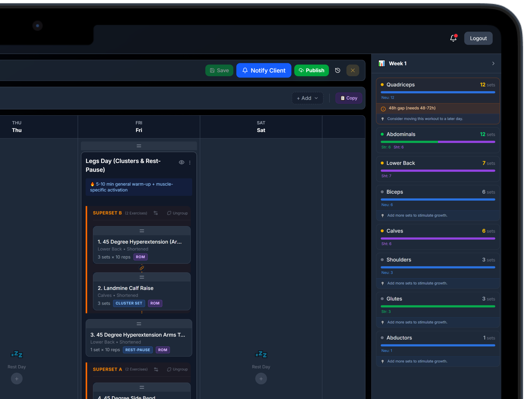Toggle Legs Day workout visibility eye
Image resolution: width=532 pixels, height=399 pixels.
coord(181,162)
